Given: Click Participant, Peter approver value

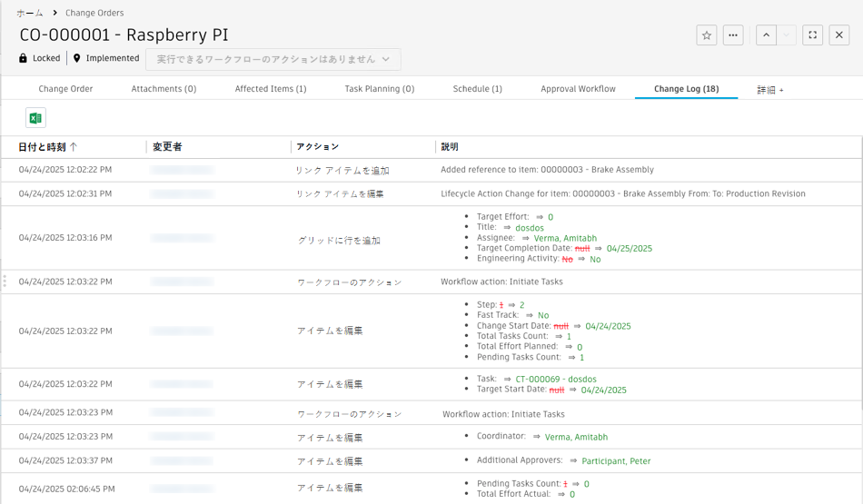Looking at the screenshot, I should click(616, 461).
